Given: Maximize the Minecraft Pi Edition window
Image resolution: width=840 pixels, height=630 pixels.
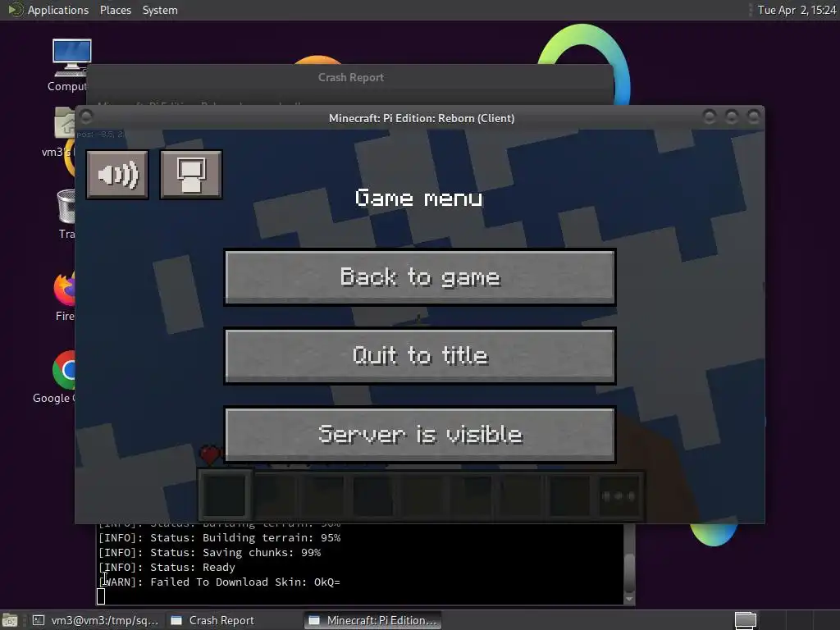Looking at the screenshot, I should [x=731, y=116].
